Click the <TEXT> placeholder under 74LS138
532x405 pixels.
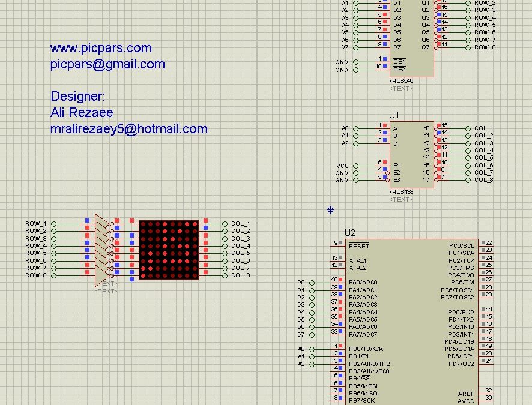coord(401,199)
